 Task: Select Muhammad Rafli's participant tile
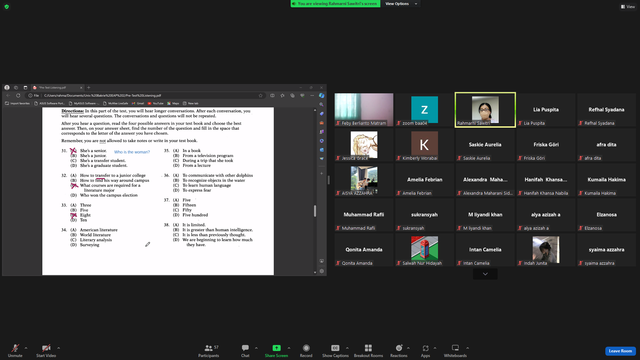tap(364, 215)
